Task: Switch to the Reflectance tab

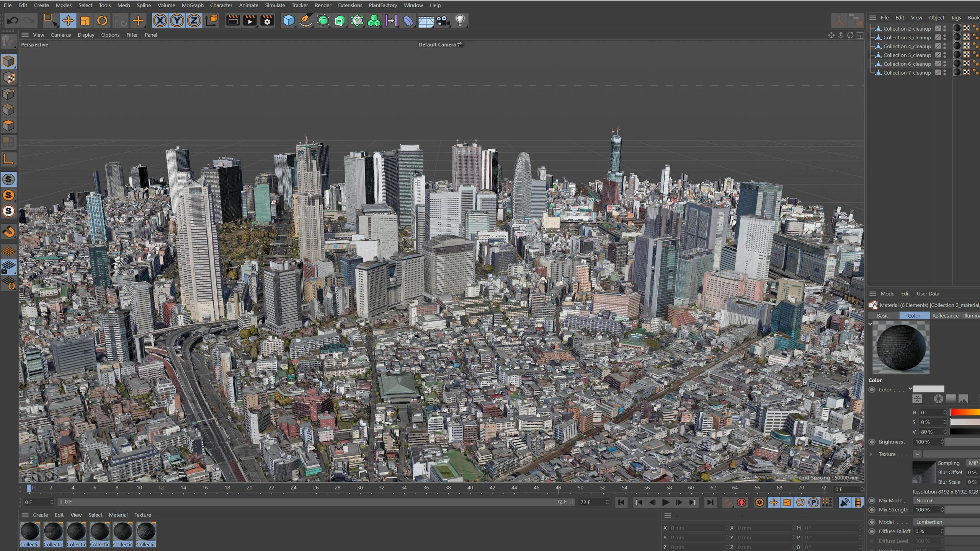Action: [945, 316]
